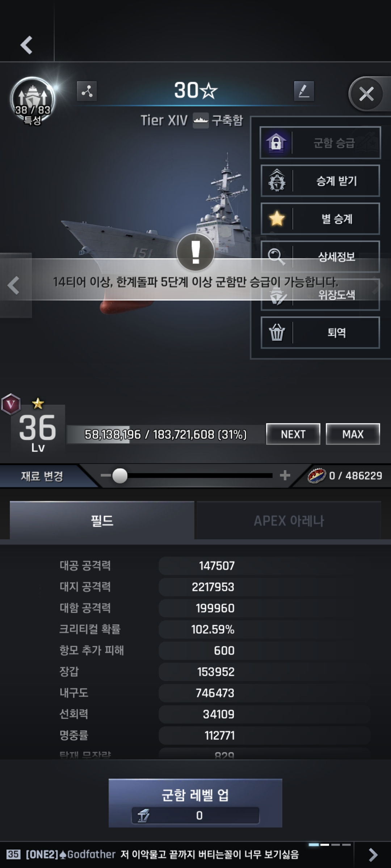Click the 퇴역 retire trash option

(x=320, y=333)
